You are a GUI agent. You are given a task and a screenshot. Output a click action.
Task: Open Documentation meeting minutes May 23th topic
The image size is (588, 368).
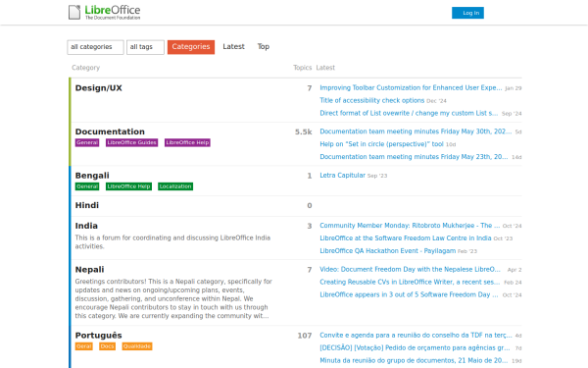(x=414, y=157)
